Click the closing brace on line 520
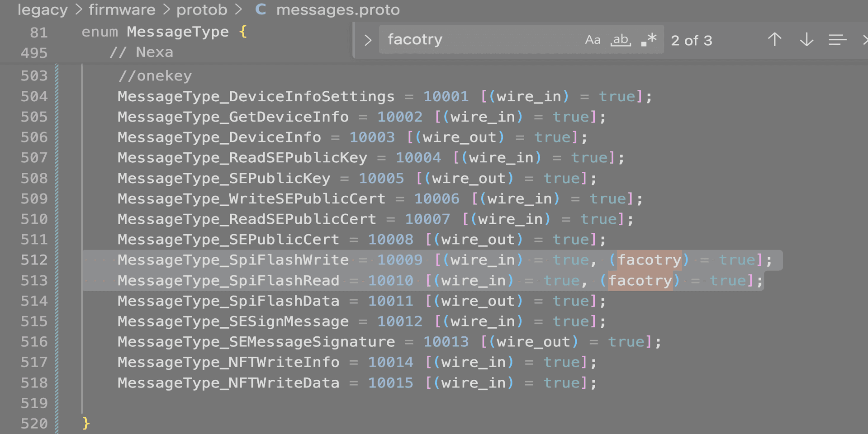The image size is (868, 434). coord(85,424)
